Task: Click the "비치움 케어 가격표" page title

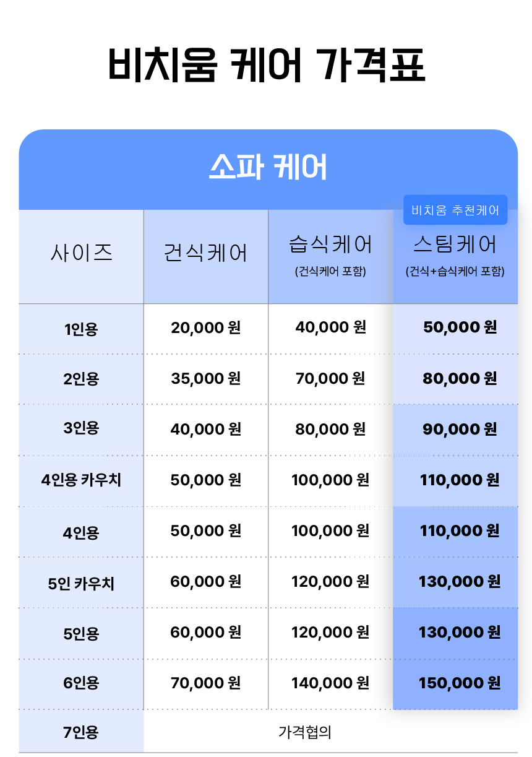Action: (x=267, y=65)
